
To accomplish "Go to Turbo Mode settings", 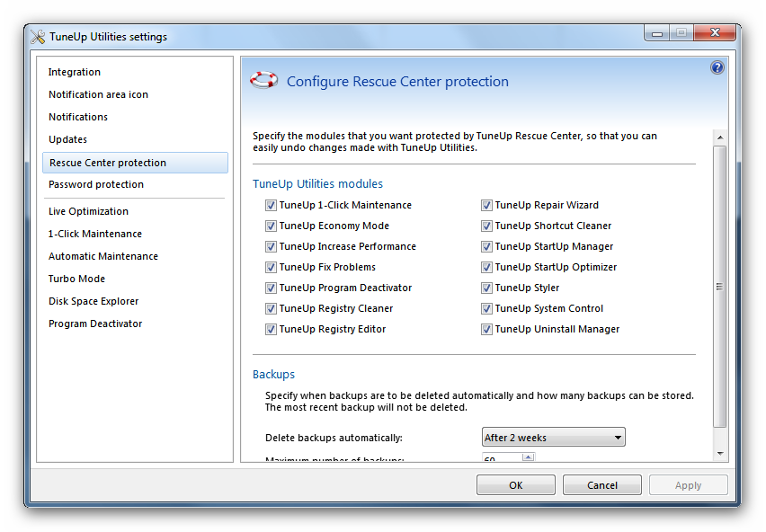I will [x=76, y=279].
